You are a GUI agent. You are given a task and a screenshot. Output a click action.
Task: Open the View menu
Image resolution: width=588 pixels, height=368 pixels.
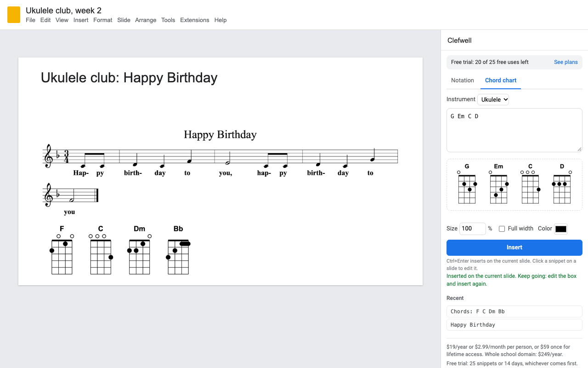click(x=62, y=20)
